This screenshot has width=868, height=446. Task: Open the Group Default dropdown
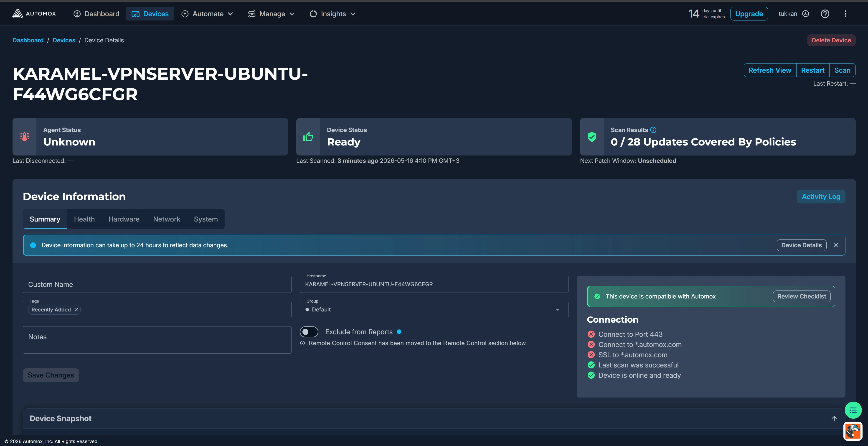coord(434,310)
